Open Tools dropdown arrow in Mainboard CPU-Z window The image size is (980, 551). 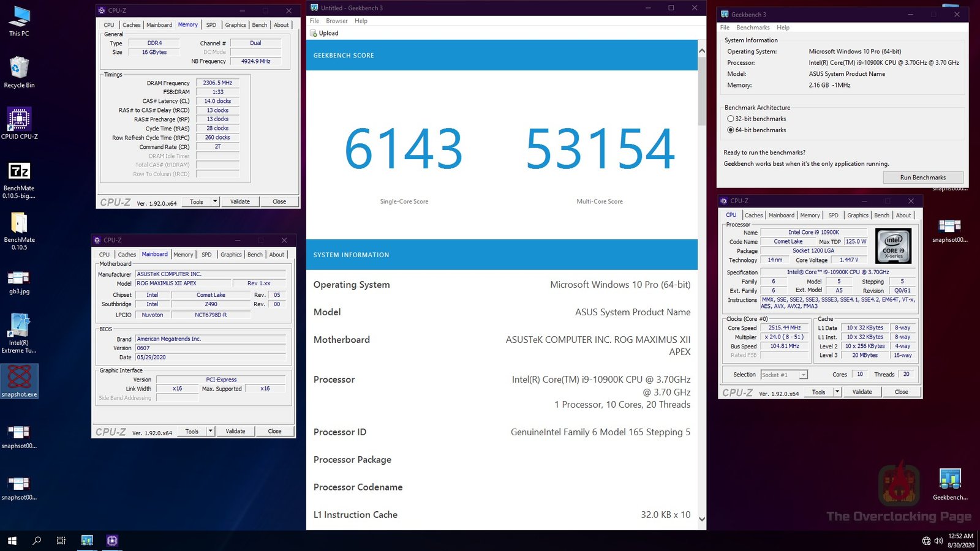click(x=210, y=431)
